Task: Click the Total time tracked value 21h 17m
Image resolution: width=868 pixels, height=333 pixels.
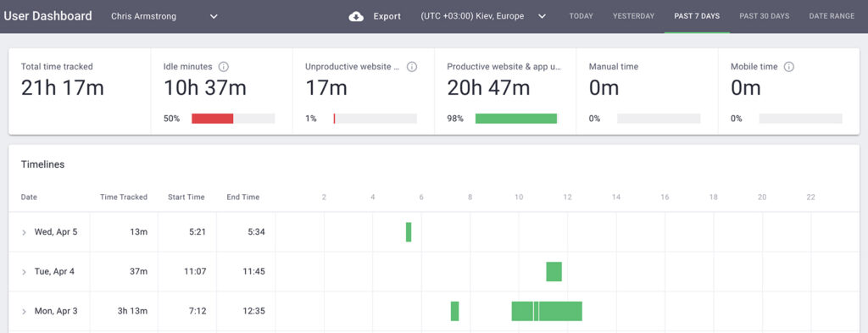Action: point(63,88)
